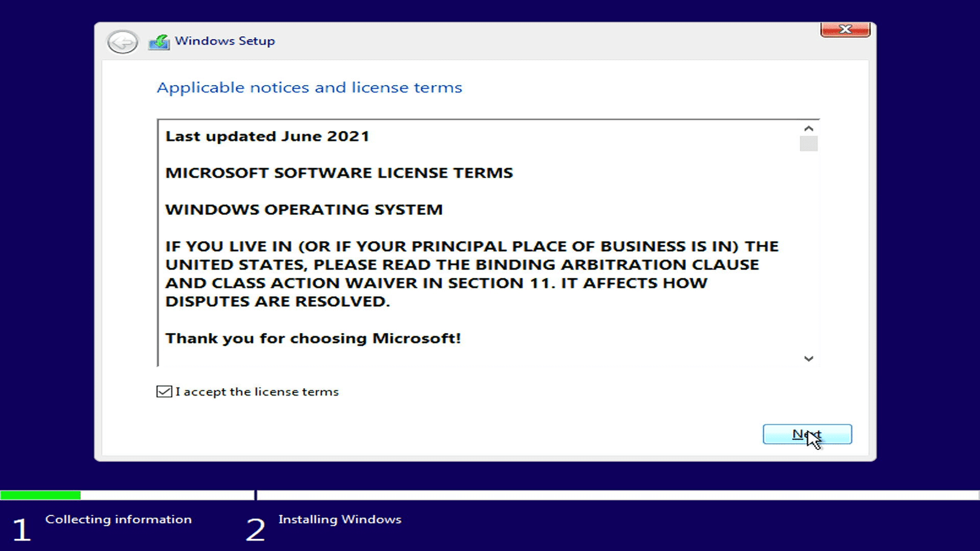This screenshot has height=551, width=980.
Task: Click 'Thank you for choosing Microsoft!' text
Action: point(313,339)
